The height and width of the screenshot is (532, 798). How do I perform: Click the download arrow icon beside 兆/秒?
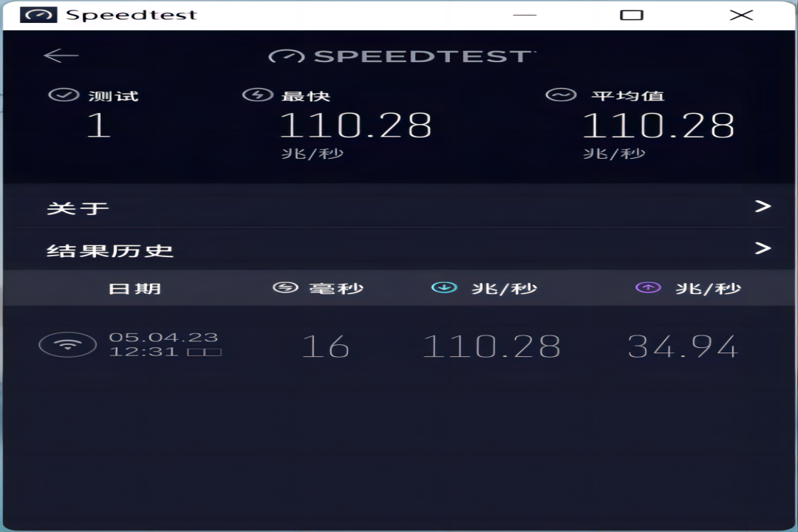point(446,288)
